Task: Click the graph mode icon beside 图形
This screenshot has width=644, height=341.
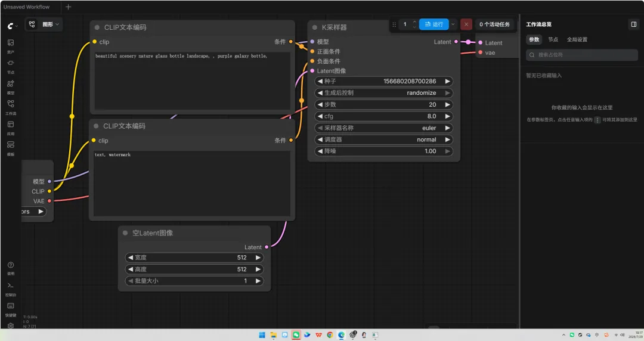Action: tap(32, 24)
